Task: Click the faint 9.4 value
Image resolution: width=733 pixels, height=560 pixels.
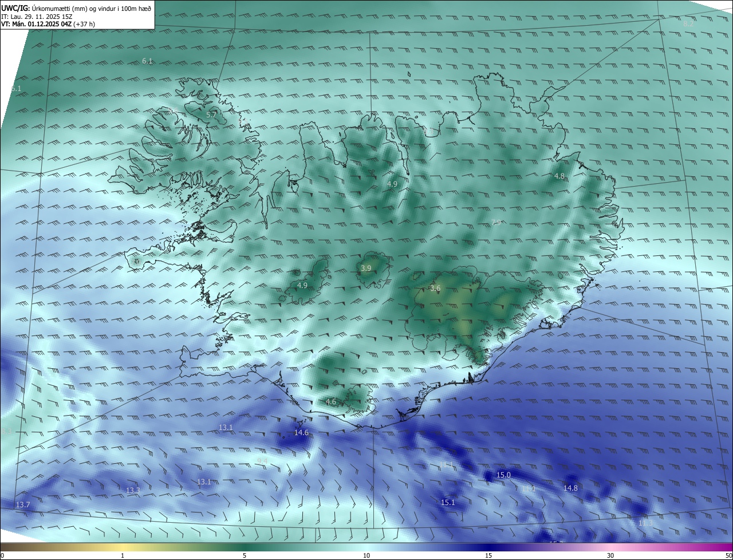Action: 262,460
